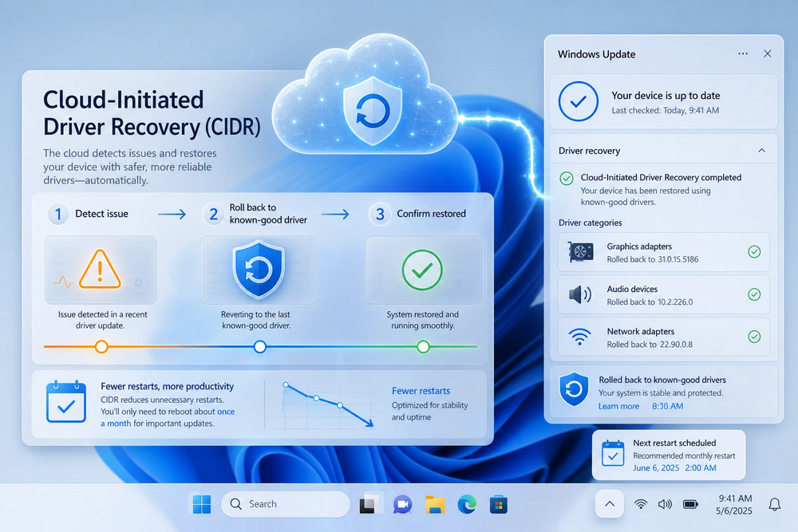This screenshot has height=532, width=798.
Task: Click 'Rolled back to 10.2.226.0' text
Action: (650, 302)
